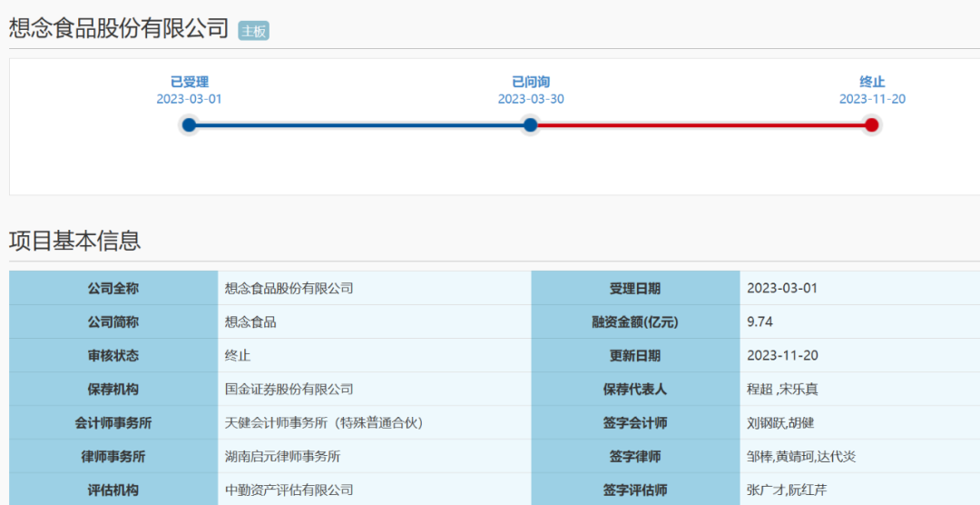The width and height of the screenshot is (980, 505).
Task: Click the 已受理 timeline dot
Action: [189, 125]
